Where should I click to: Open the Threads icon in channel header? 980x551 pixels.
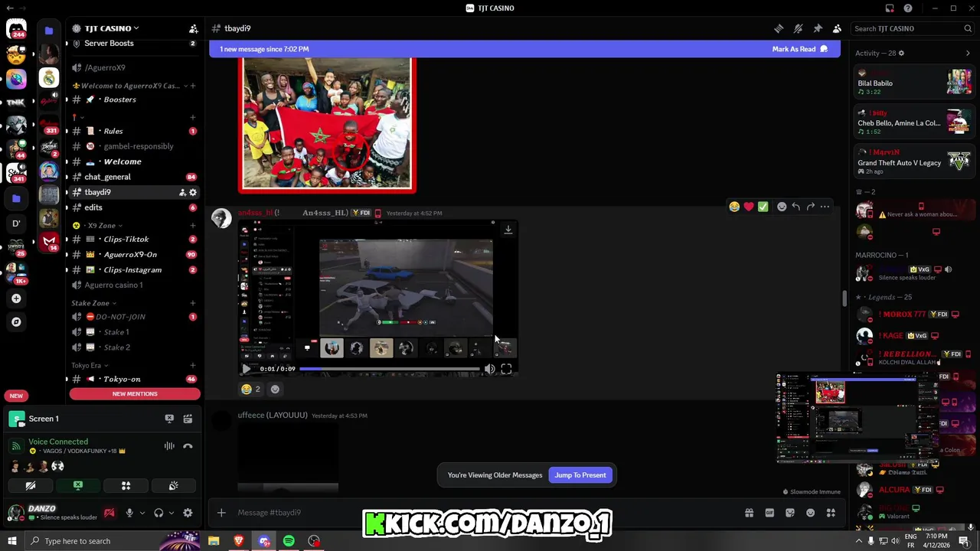point(779,28)
